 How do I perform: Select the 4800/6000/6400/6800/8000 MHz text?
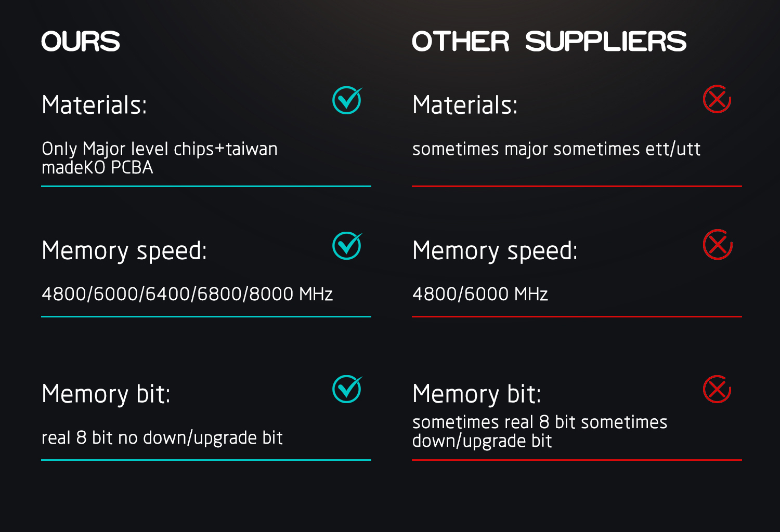187,294
